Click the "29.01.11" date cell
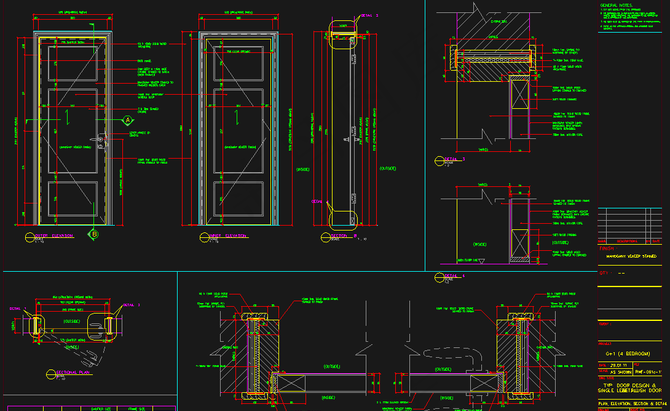This screenshot has width=670, height=411. (617, 365)
